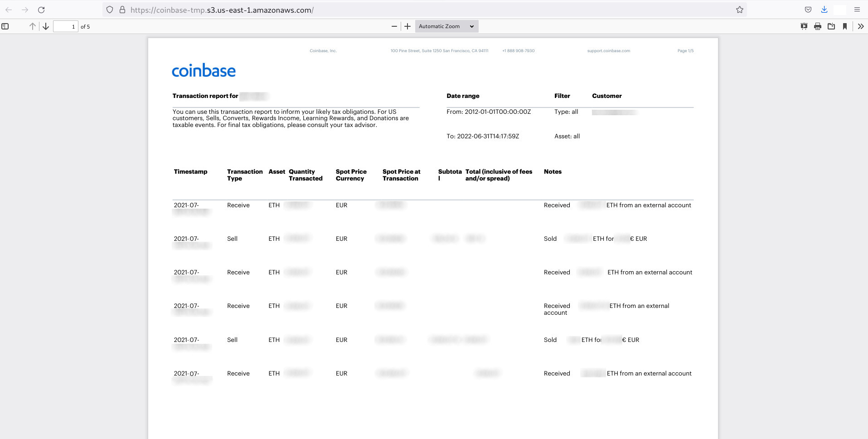Select the 'Spot Price Currency' column header
This screenshot has width=868, height=439.
tap(351, 175)
